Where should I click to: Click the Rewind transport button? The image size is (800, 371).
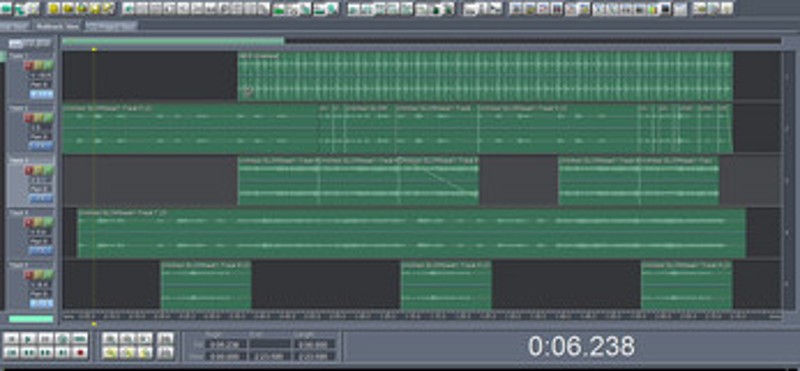[x=29, y=352]
